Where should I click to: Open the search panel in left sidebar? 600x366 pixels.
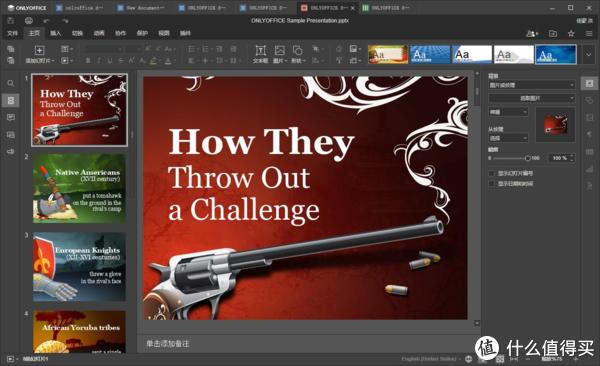(x=11, y=83)
